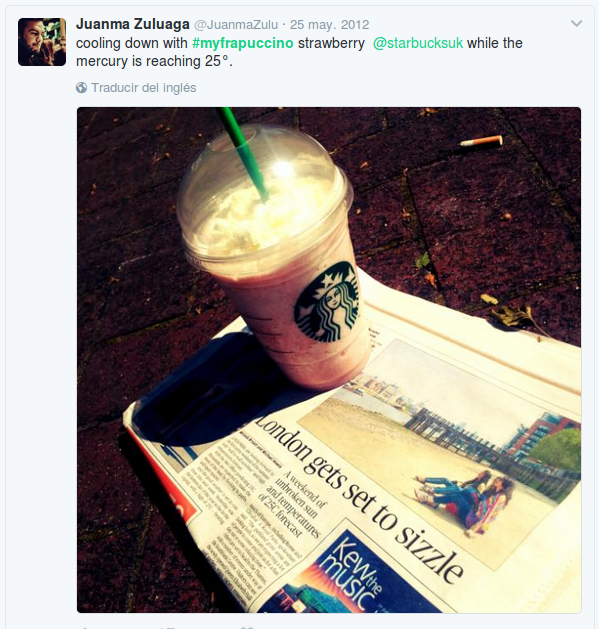Click 'London gets set to sizzle' headline in photo
Screen dimensions: 599x629
(358, 500)
